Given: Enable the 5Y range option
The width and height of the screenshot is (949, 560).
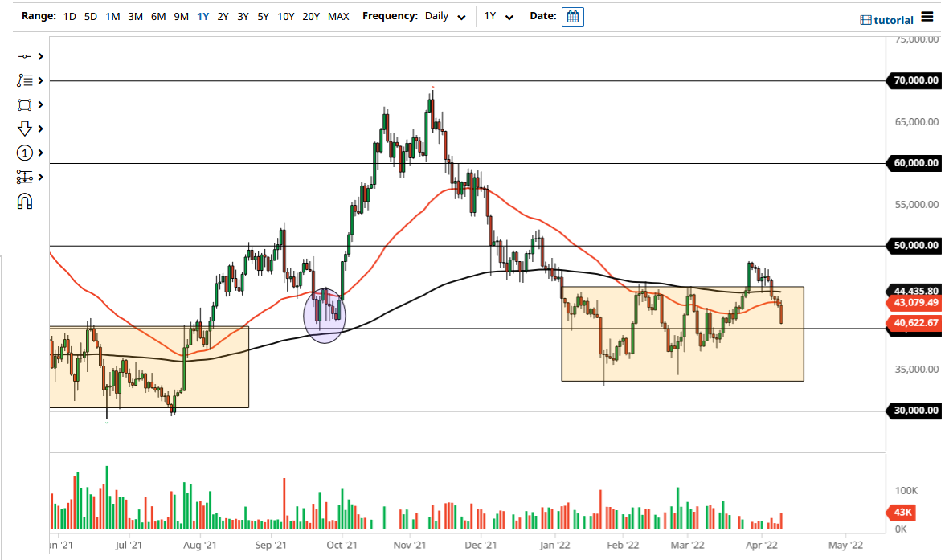Looking at the screenshot, I should pyautogui.click(x=263, y=16).
